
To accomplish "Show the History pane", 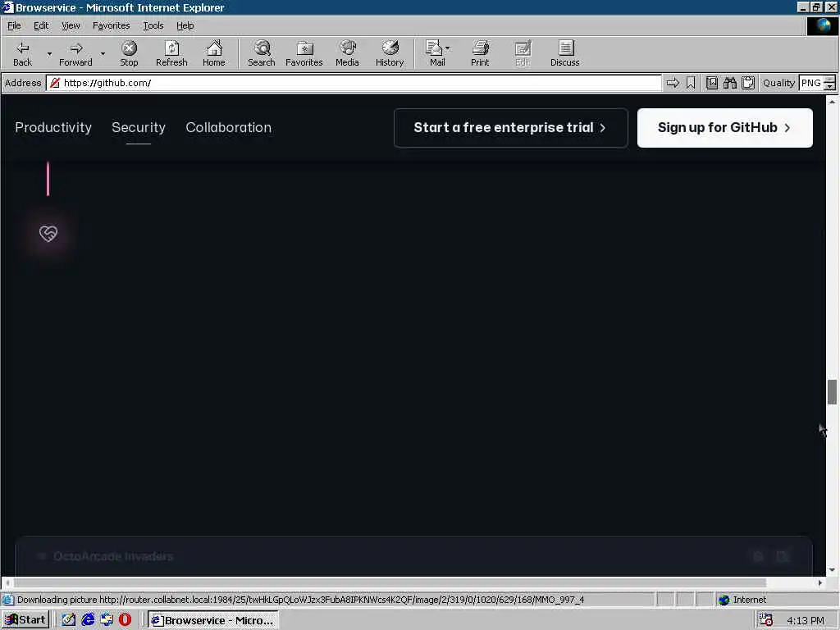I will 390,53.
